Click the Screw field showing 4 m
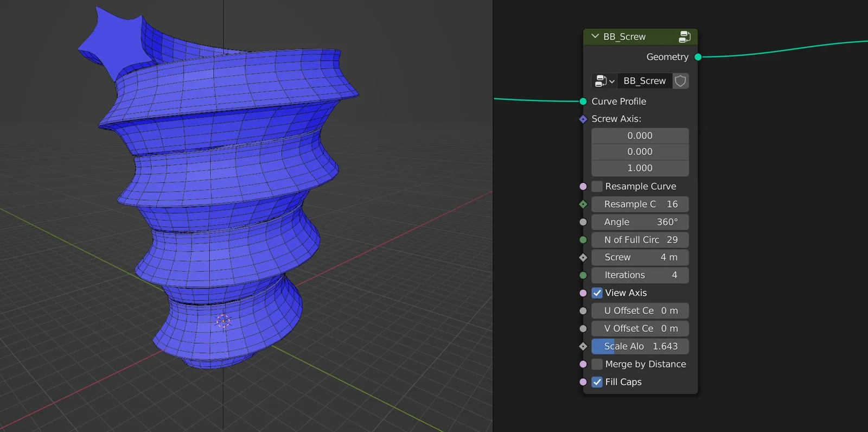 tap(640, 257)
